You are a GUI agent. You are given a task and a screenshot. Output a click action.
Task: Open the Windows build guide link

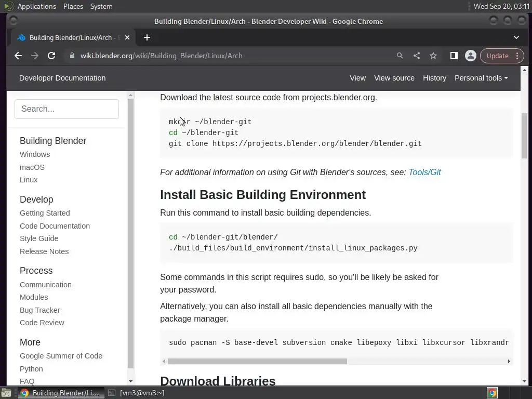click(35, 154)
